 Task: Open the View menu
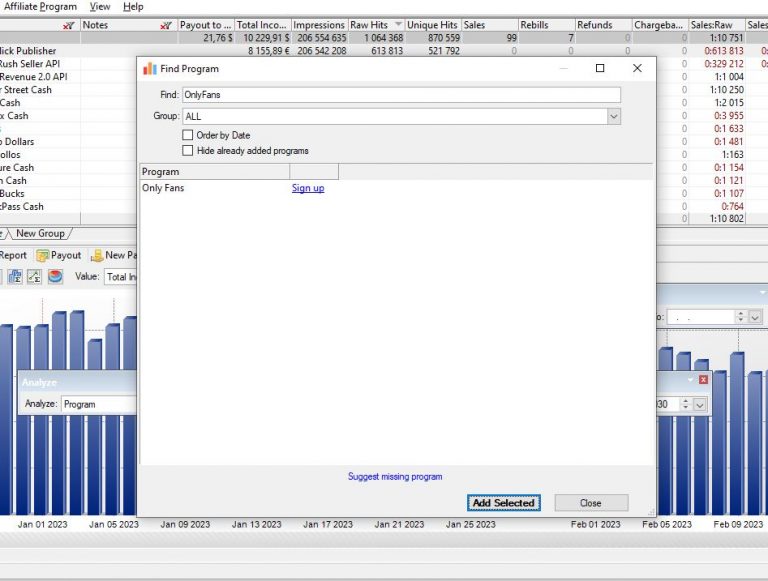tap(100, 7)
